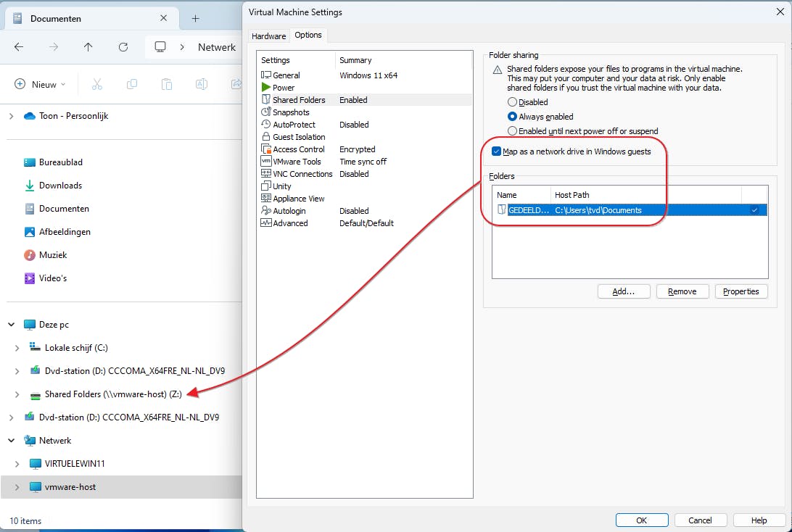Switch to the Hardware tab
Viewport: 792px width, 532px height.
268,36
